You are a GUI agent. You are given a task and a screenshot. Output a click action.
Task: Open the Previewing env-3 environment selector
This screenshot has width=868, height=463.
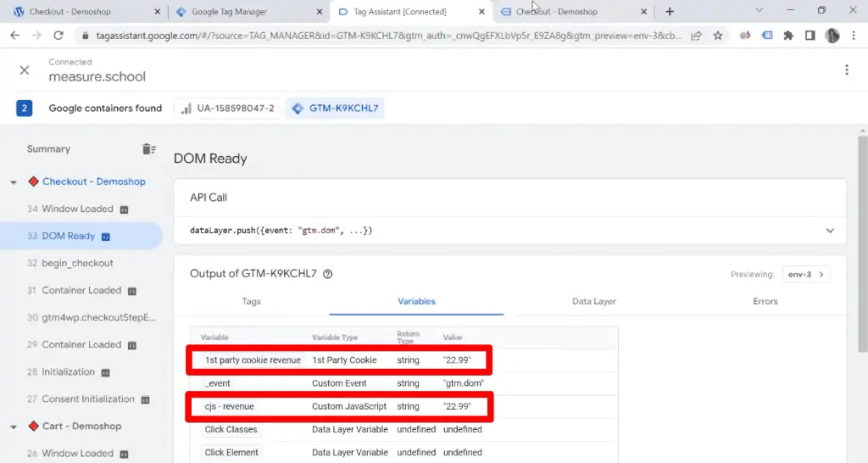coord(805,275)
